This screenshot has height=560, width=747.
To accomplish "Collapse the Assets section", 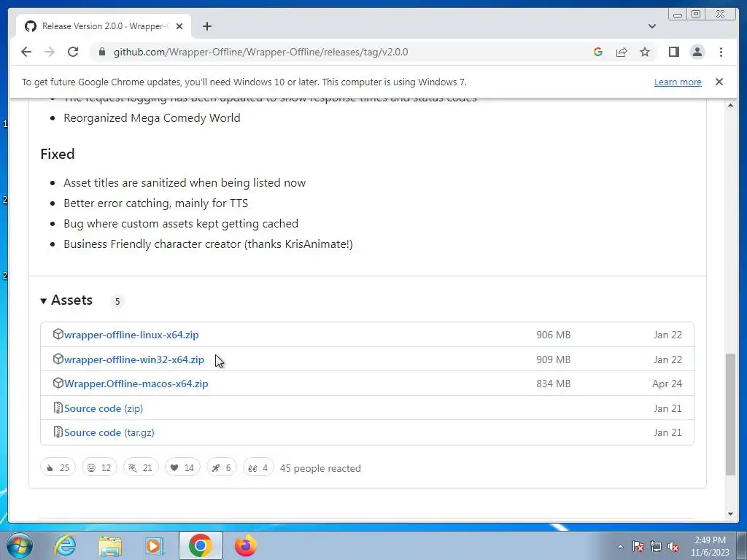I will [66, 300].
